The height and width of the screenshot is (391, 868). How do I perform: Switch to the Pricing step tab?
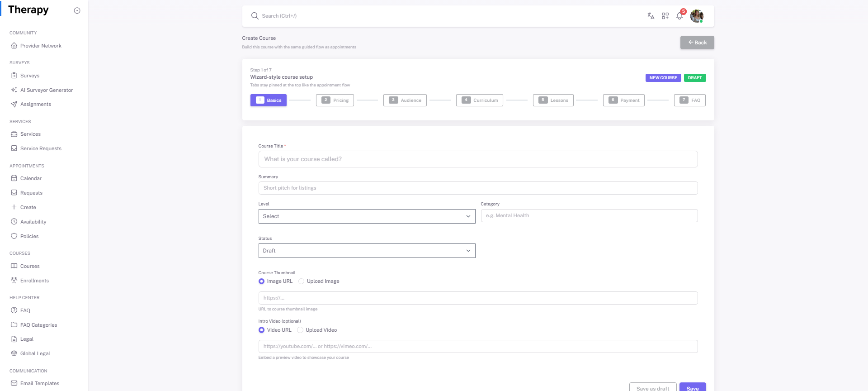pyautogui.click(x=335, y=100)
